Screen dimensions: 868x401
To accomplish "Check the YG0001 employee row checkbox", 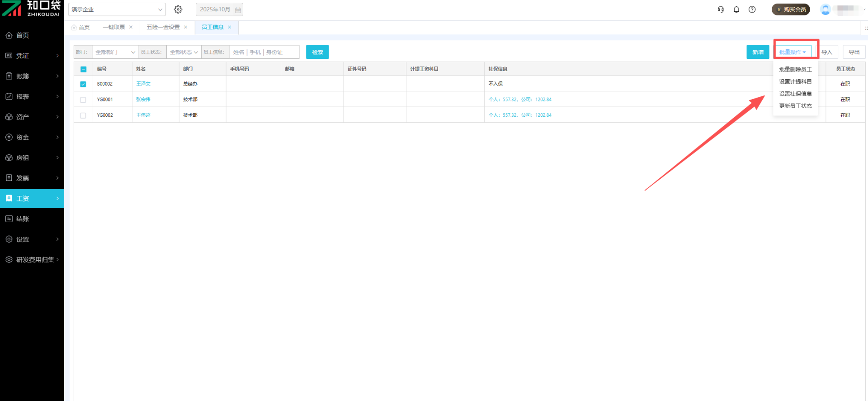I will point(83,100).
